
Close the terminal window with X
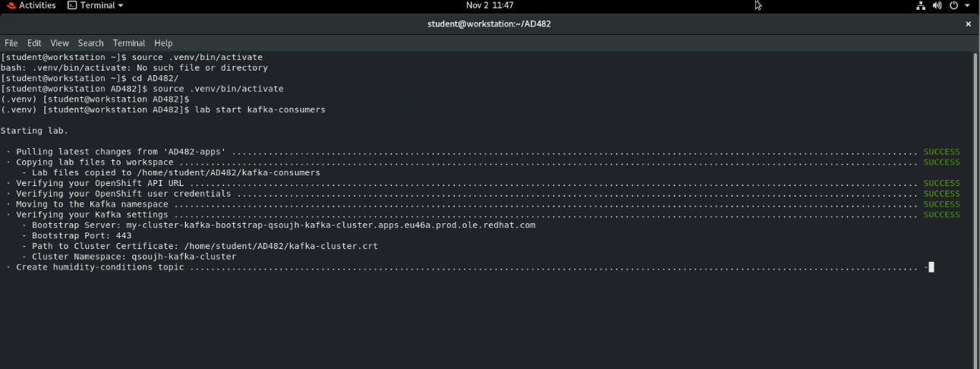[x=968, y=24]
